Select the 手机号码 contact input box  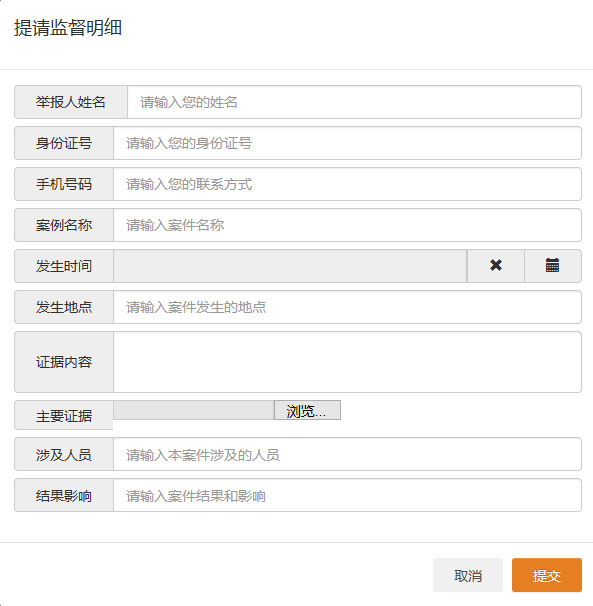[x=348, y=184]
